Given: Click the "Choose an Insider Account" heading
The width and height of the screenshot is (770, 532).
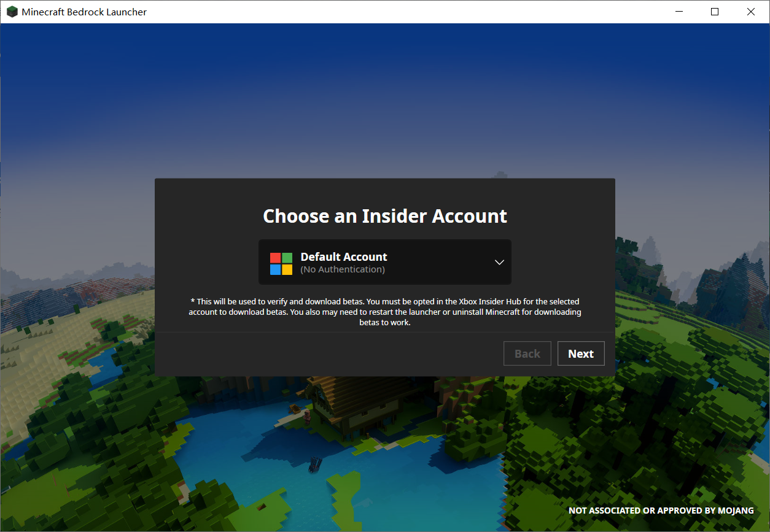Looking at the screenshot, I should [385, 216].
